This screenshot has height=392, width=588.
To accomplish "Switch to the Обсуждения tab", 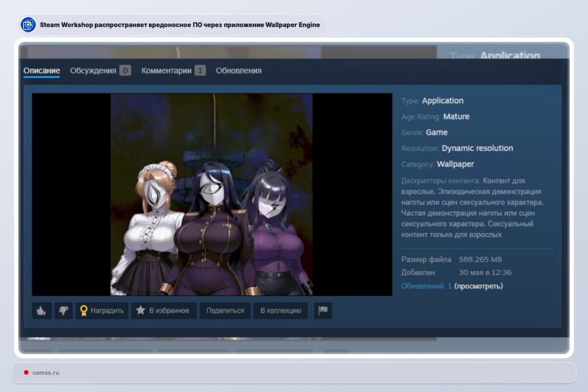I will pos(93,71).
